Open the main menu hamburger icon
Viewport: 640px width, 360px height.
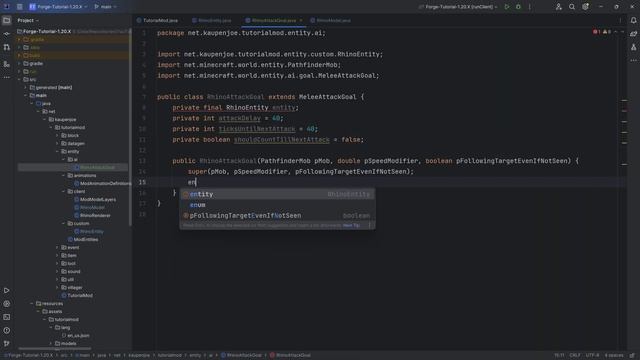pyautogui.click(x=20, y=7)
